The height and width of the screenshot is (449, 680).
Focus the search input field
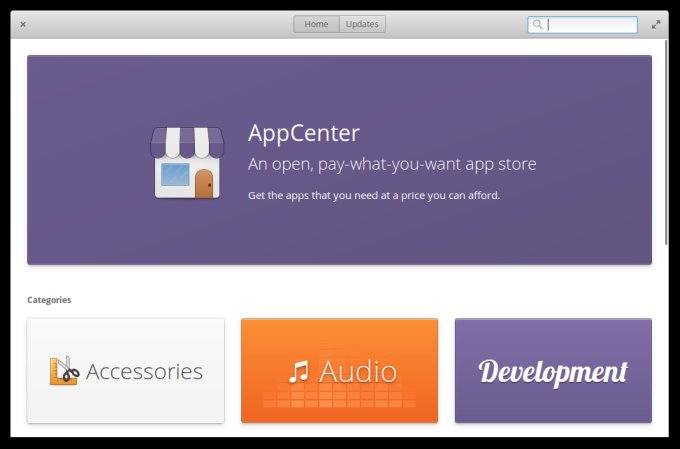pos(582,25)
